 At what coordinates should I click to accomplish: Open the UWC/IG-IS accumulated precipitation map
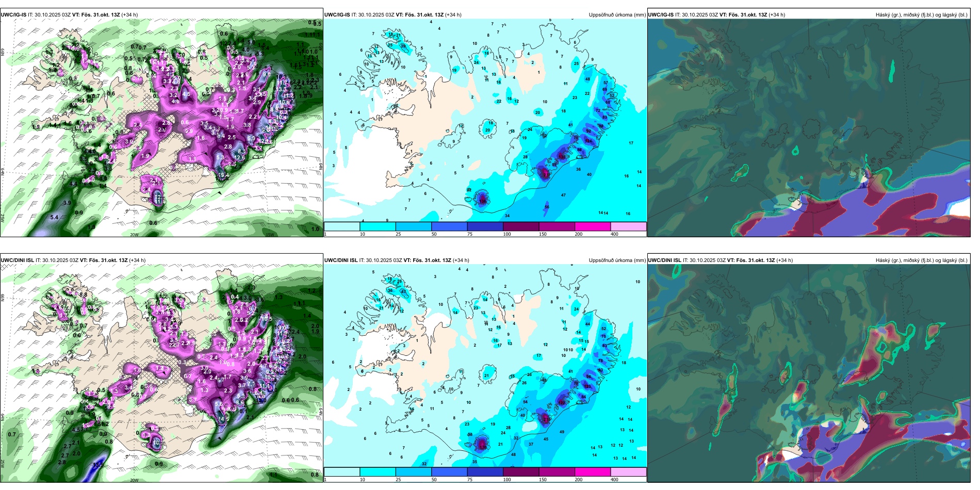(485, 121)
